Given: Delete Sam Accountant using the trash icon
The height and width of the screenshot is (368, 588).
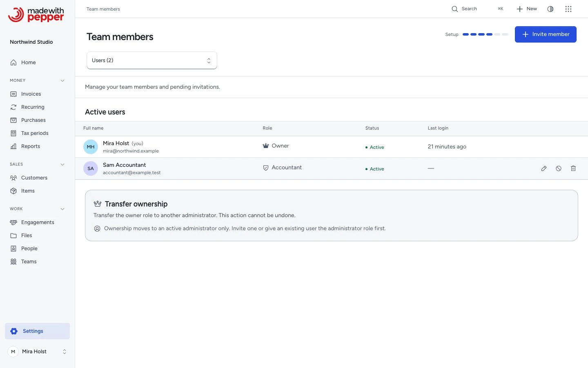Looking at the screenshot, I should [x=573, y=168].
